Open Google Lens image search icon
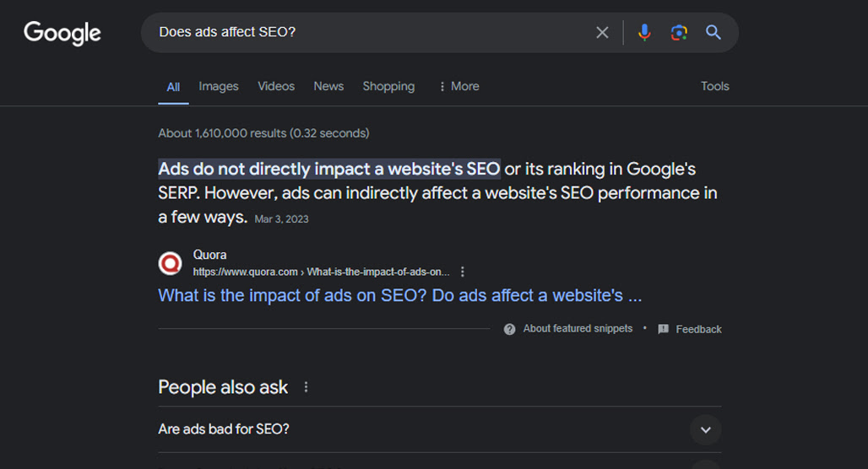The image size is (868, 469). (679, 33)
